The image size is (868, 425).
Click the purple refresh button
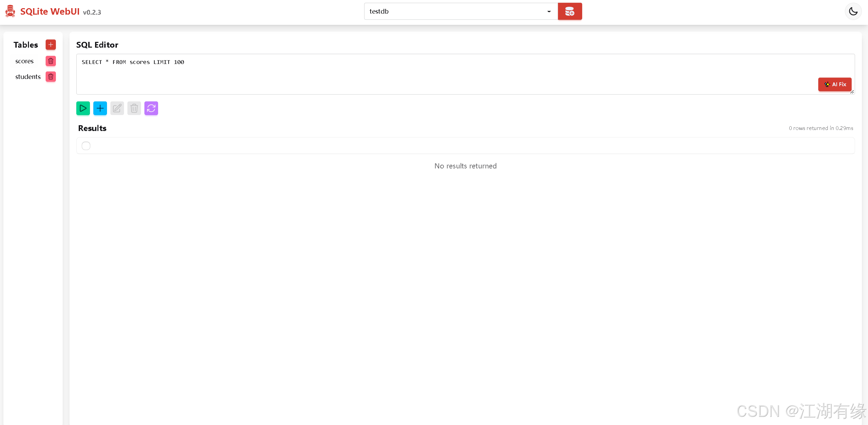click(x=151, y=109)
